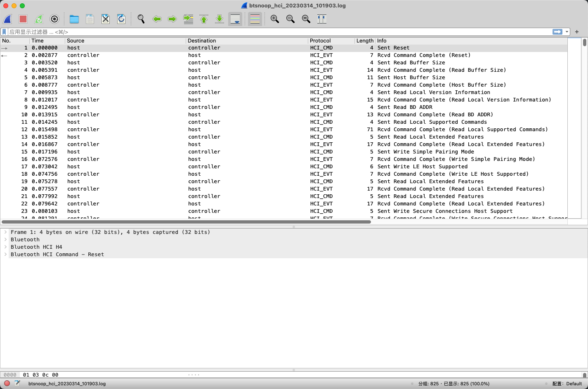The width and height of the screenshot is (588, 389).
Task: Select packet 3 Sent Read Buffer Size
Action: (x=284, y=63)
